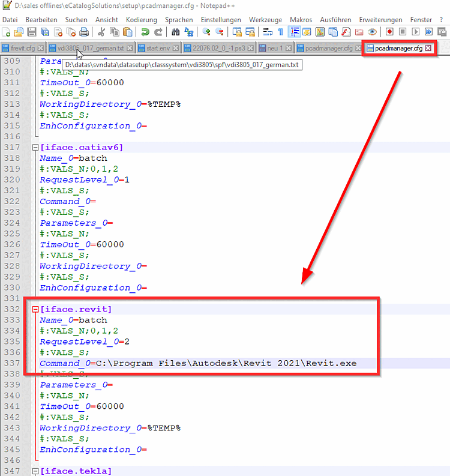This screenshot has height=476, width=450.
Task: Open Find with the binoculars icon
Action: pyautogui.click(x=175, y=32)
